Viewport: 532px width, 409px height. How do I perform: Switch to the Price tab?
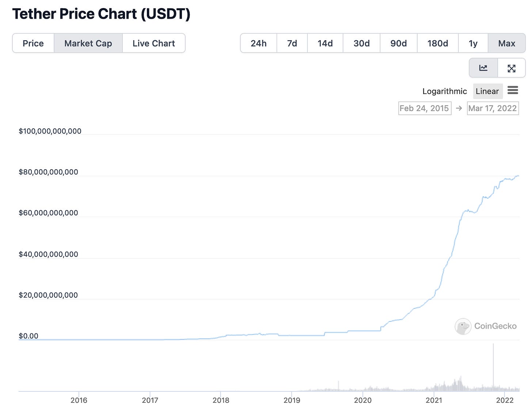pyautogui.click(x=33, y=43)
